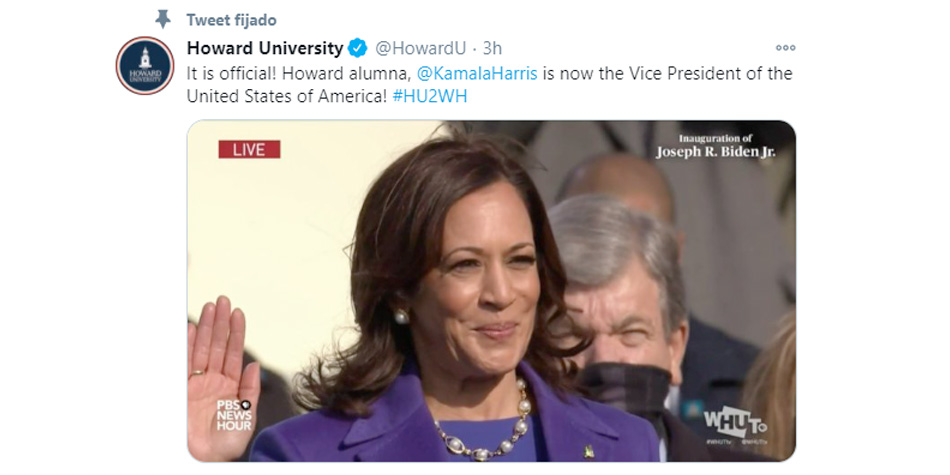
Task: Open the three-dot more options menu
Action: click(x=785, y=48)
